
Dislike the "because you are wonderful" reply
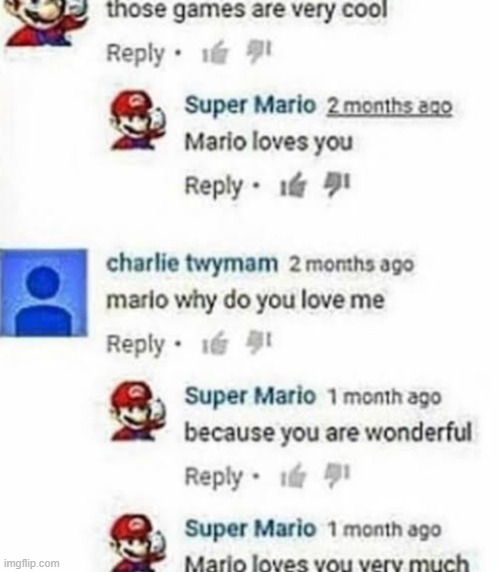(x=337, y=475)
